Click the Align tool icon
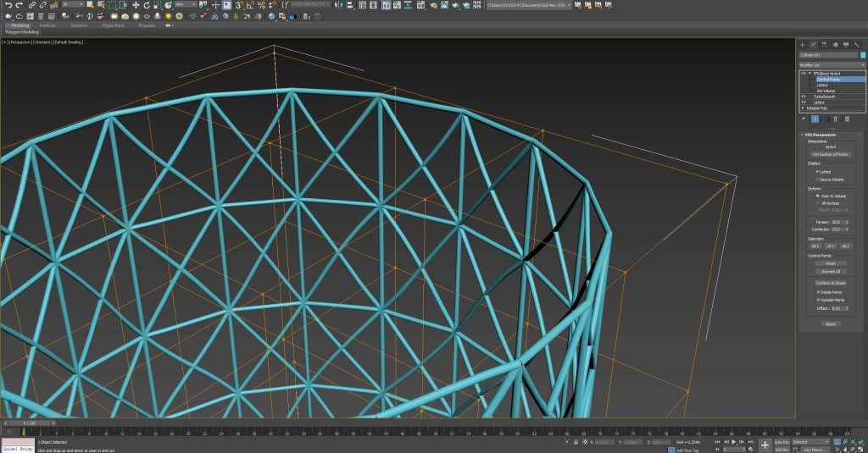 coord(350,5)
